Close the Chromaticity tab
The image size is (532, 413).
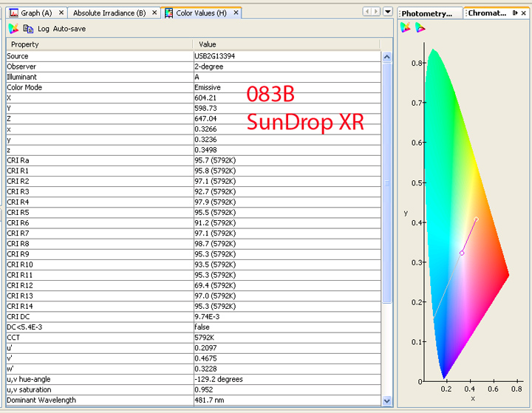click(x=525, y=13)
